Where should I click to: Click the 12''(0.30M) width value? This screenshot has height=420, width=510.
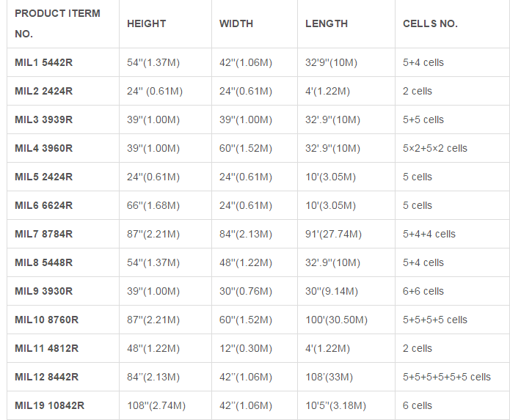tap(246, 349)
